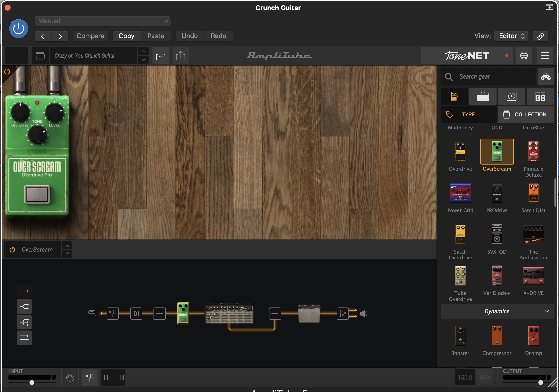Open the View Editor dropdown
Image resolution: width=559 pixels, height=392 pixels.
point(511,36)
